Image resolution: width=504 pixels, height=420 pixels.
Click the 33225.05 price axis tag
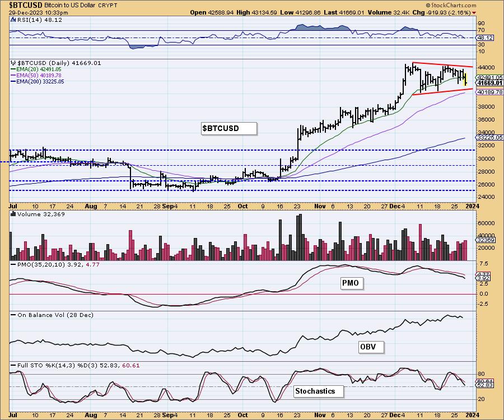pyautogui.click(x=490, y=137)
